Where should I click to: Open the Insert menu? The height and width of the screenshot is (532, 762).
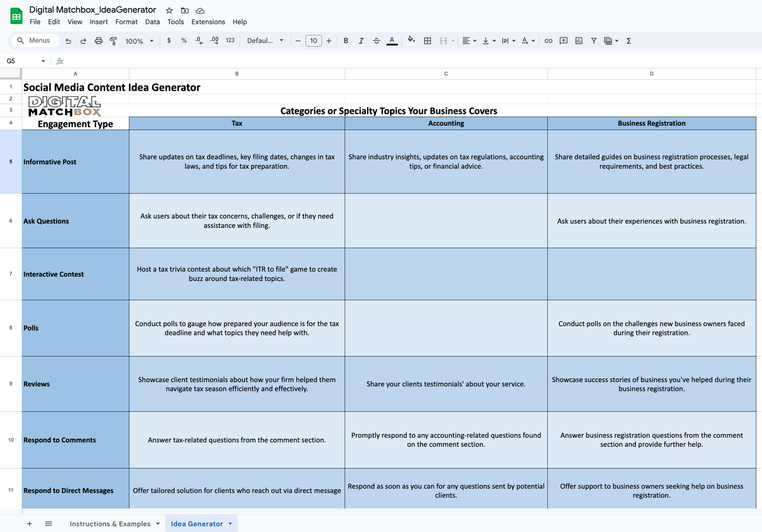(x=99, y=22)
